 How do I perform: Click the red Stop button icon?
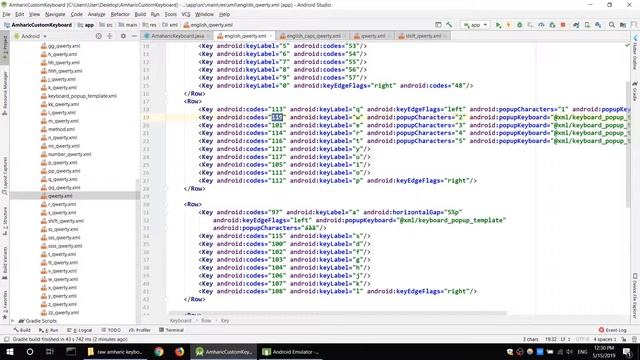[x=563, y=25]
